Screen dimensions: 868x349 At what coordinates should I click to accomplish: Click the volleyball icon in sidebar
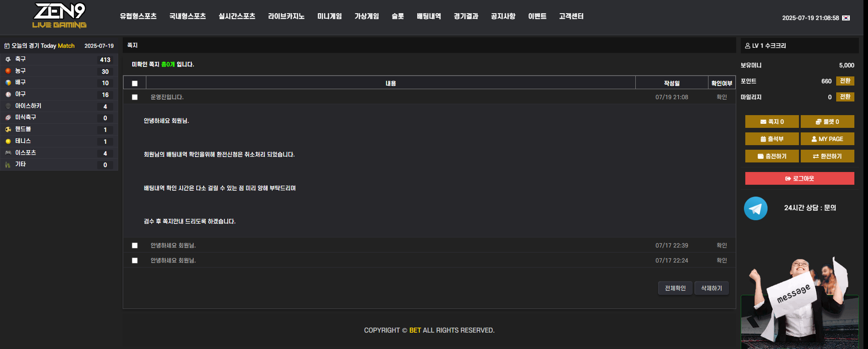8,83
